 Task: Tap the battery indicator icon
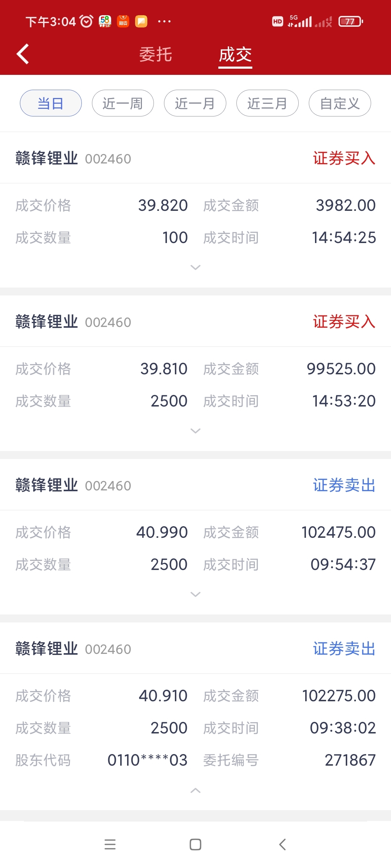[x=351, y=21]
